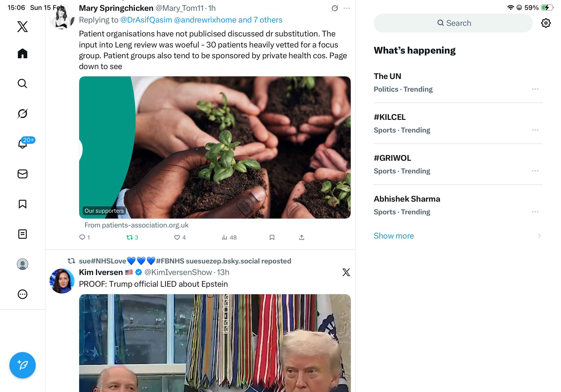Tap the compose new post button

pos(23,365)
